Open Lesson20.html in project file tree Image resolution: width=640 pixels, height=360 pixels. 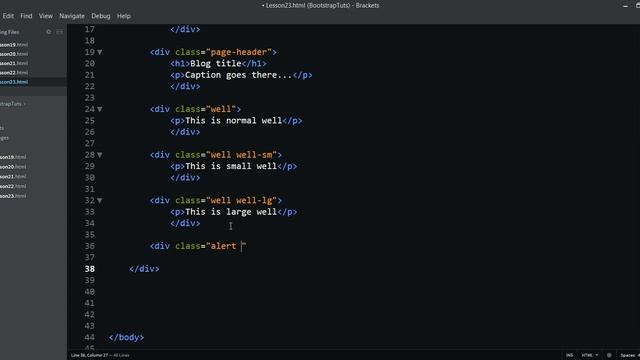(13, 167)
